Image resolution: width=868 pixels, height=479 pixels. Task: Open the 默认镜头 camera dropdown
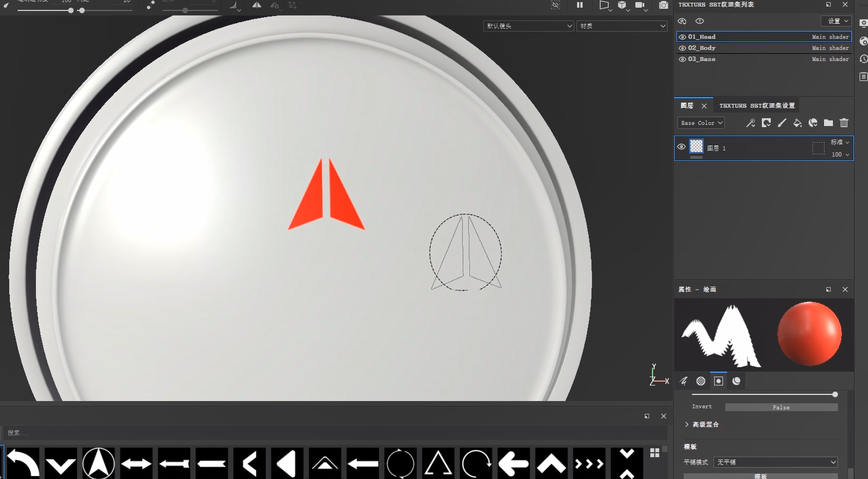(x=529, y=26)
